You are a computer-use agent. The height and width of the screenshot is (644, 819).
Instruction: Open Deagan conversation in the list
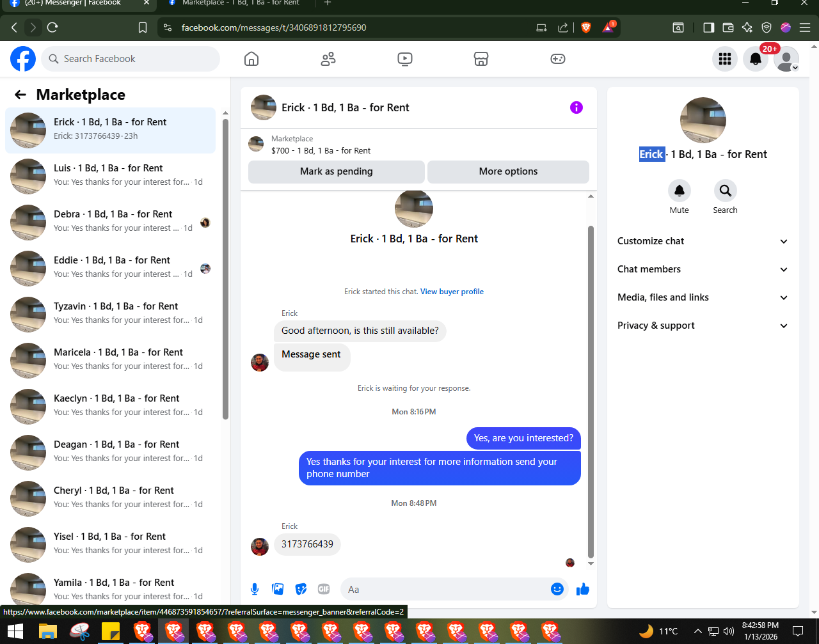tap(111, 453)
